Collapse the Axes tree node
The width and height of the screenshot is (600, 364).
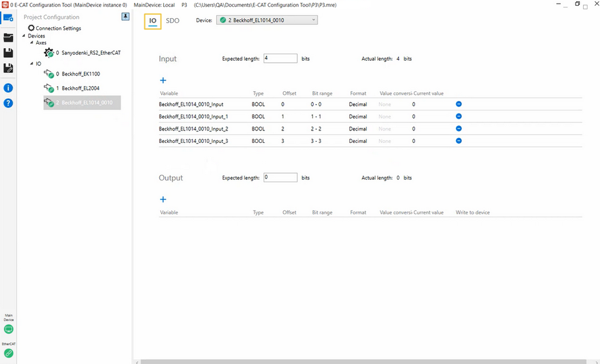[x=32, y=43]
